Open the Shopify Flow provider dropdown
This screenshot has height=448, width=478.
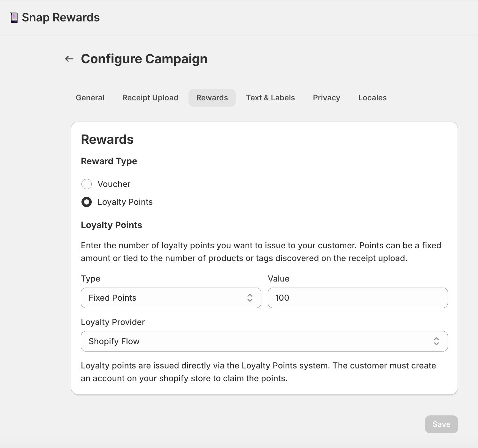(x=264, y=341)
